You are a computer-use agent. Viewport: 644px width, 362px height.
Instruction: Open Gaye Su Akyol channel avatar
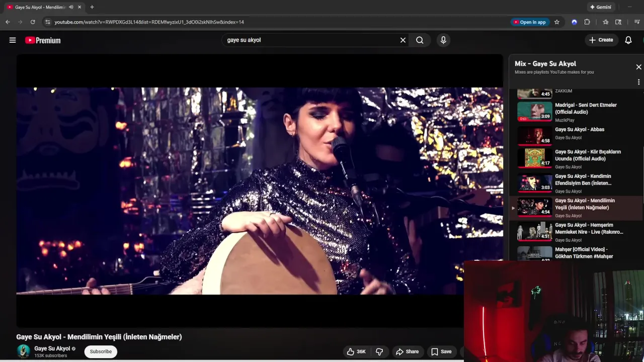click(23, 351)
